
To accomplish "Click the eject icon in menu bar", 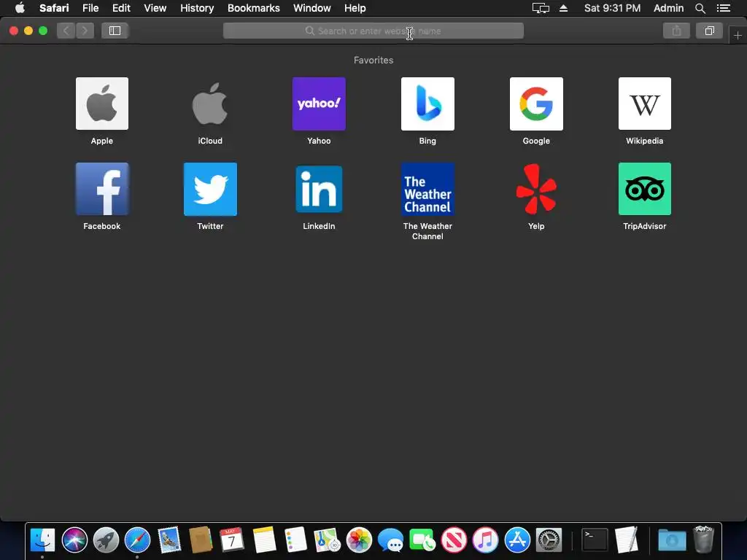I will pos(564,8).
